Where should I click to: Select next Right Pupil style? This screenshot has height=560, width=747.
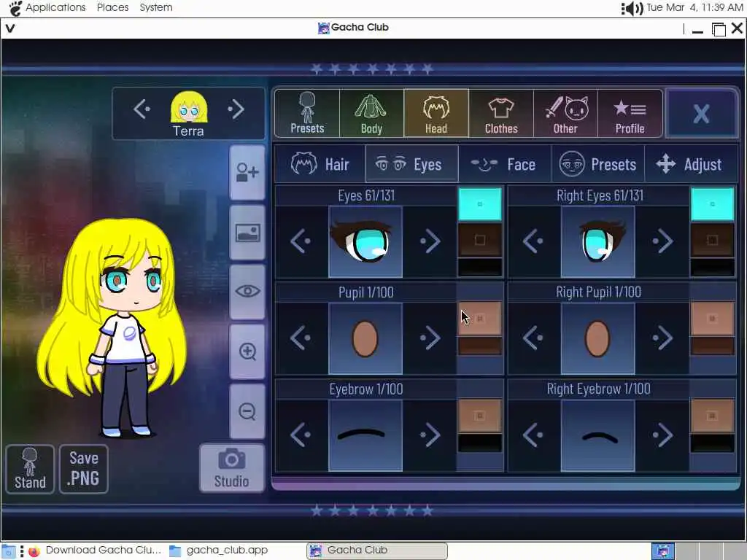pyautogui.click(x=662, y=338)
